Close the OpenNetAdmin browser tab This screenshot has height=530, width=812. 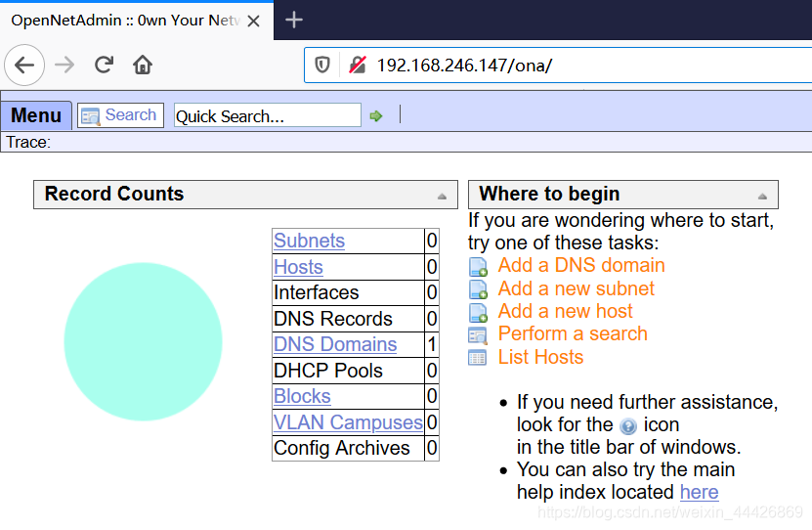point(253,21)
